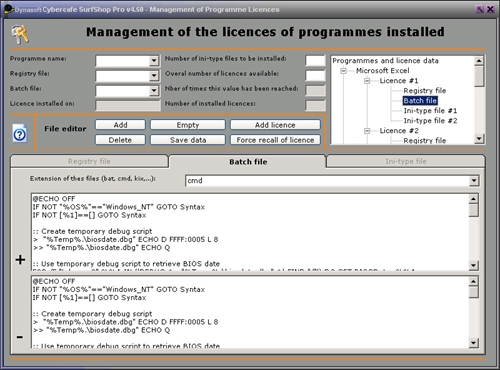The width and height of the screenshot is (500, 370).
Task: Switch to the Batch file tab
Action: tap(248, 162)
